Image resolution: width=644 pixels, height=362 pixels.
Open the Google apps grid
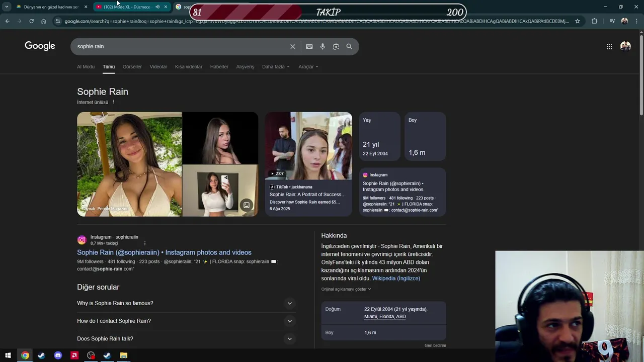pos(609,46)
